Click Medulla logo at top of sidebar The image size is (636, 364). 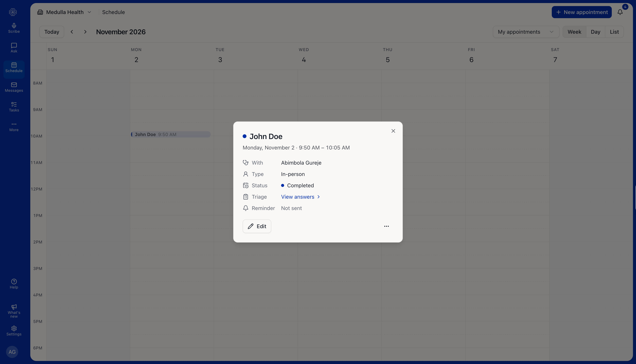(x=13, y=12)
